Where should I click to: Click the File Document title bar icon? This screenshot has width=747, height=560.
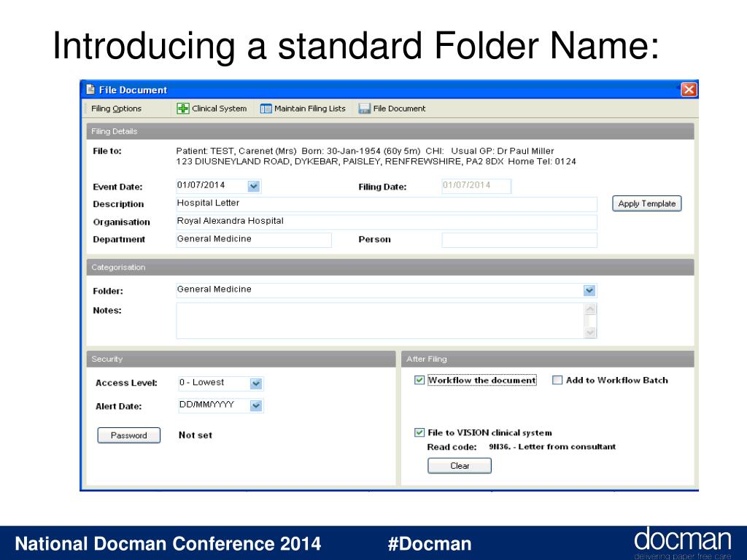click(90, 90)
